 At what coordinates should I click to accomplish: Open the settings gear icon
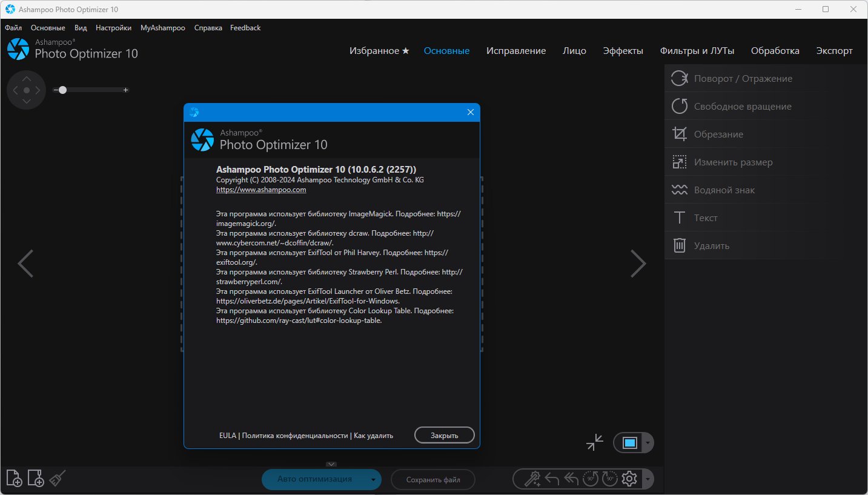[629, 479]
